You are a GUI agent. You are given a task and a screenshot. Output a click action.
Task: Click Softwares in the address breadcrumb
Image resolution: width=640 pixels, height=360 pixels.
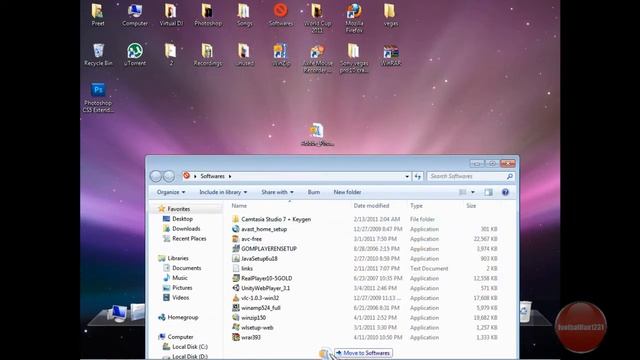click(212, 176)
